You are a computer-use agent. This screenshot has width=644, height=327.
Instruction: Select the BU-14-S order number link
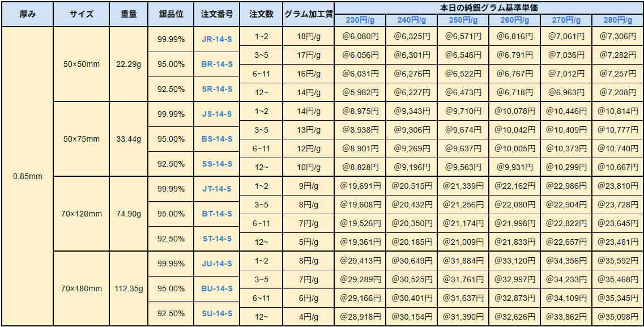point(217,288)
